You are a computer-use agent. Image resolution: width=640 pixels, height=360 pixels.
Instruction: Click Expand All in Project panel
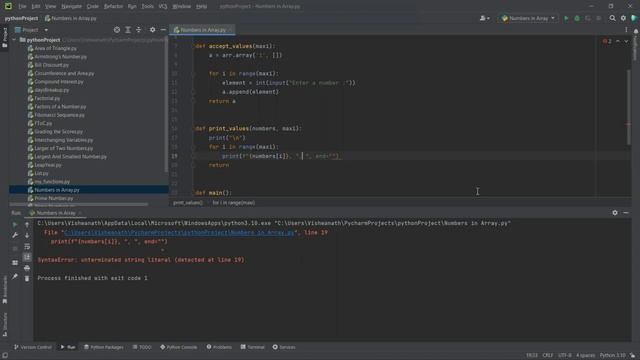pyautogui.click(x=128, y=30)
